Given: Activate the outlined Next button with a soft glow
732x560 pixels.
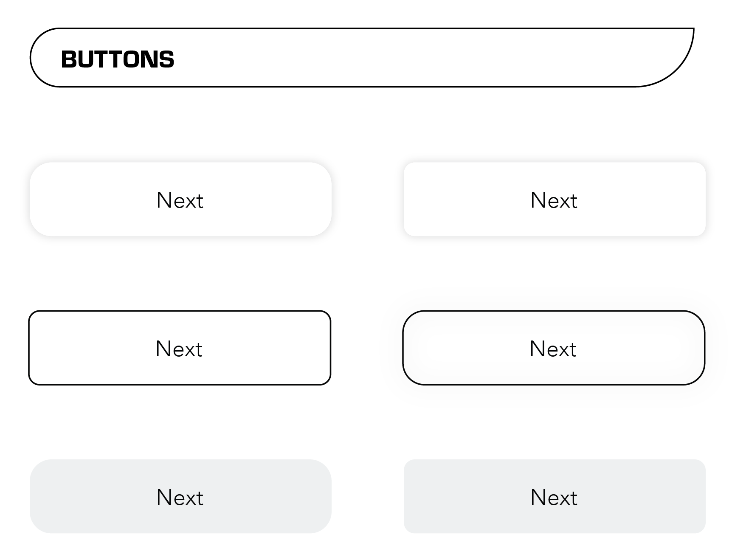Looking at the screenshot, I should click(554, 348).
